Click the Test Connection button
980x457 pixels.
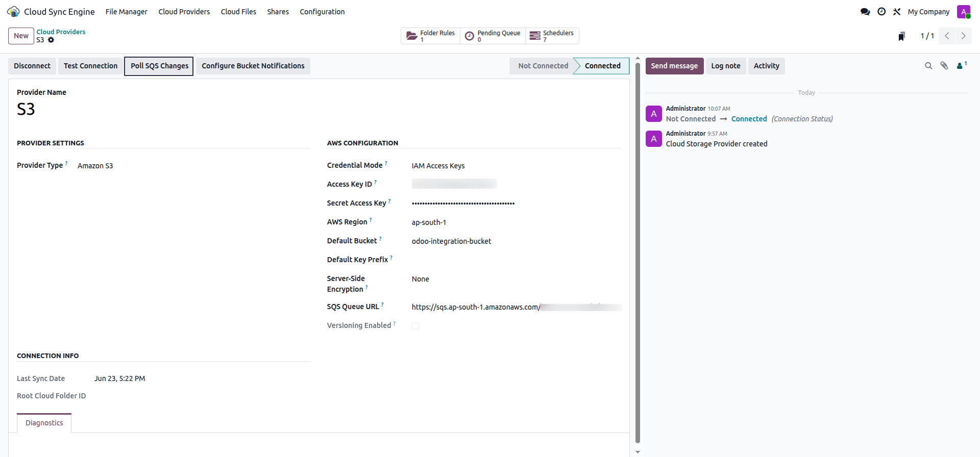tap(91, 66)
